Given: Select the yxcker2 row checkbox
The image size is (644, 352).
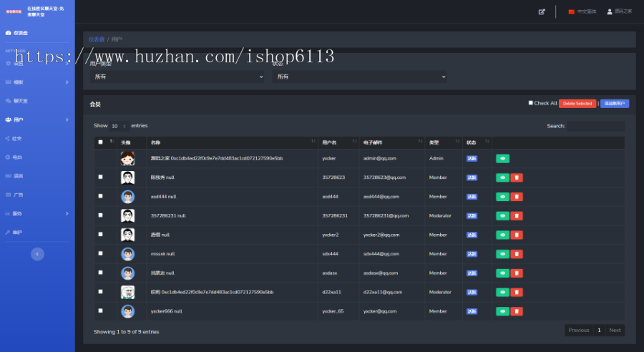Looking at the screenshot, I should tap(101, 234).
